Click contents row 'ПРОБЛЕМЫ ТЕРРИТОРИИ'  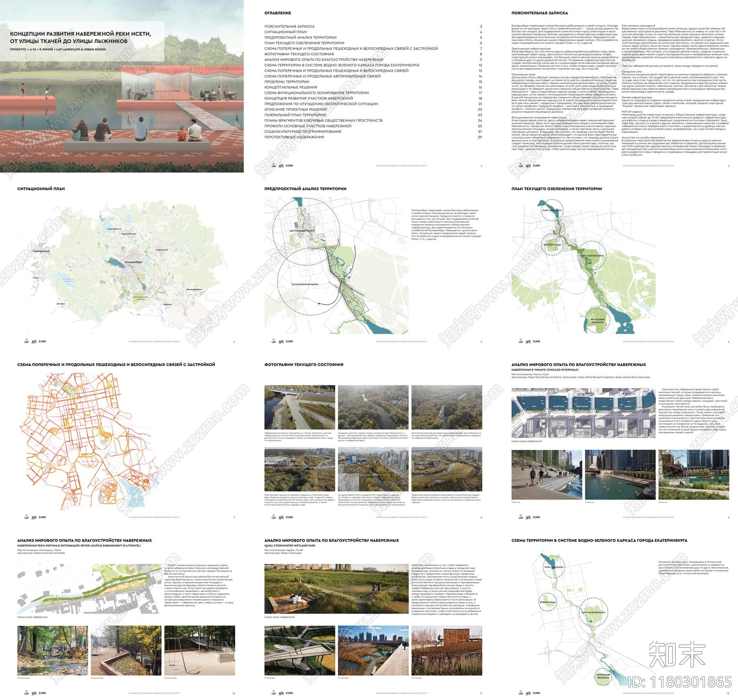[x=373, y=82]
